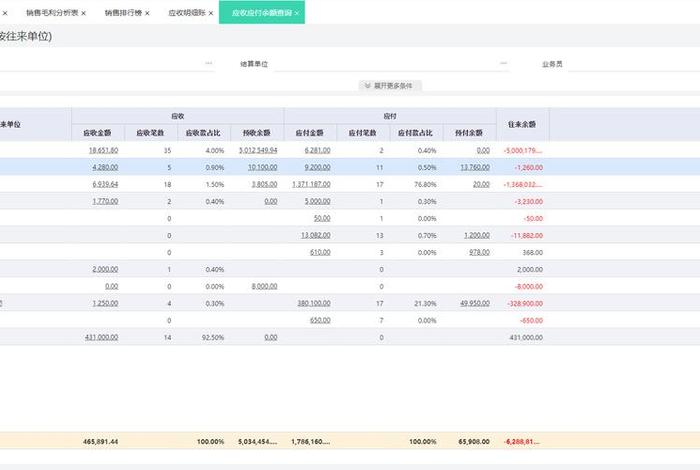Screen dimensions: 700x470
Task: Open the 18,651.80 receivable amount link
Action: click(103, 150)
